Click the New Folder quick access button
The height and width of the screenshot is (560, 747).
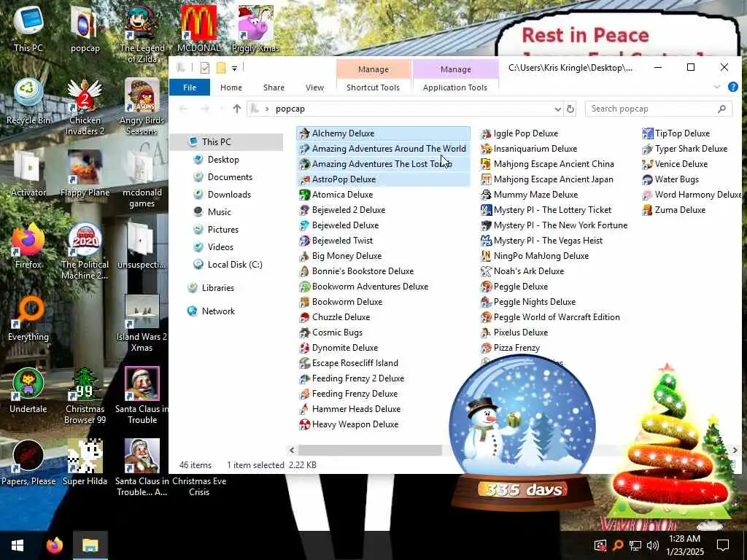pos(221,68)
